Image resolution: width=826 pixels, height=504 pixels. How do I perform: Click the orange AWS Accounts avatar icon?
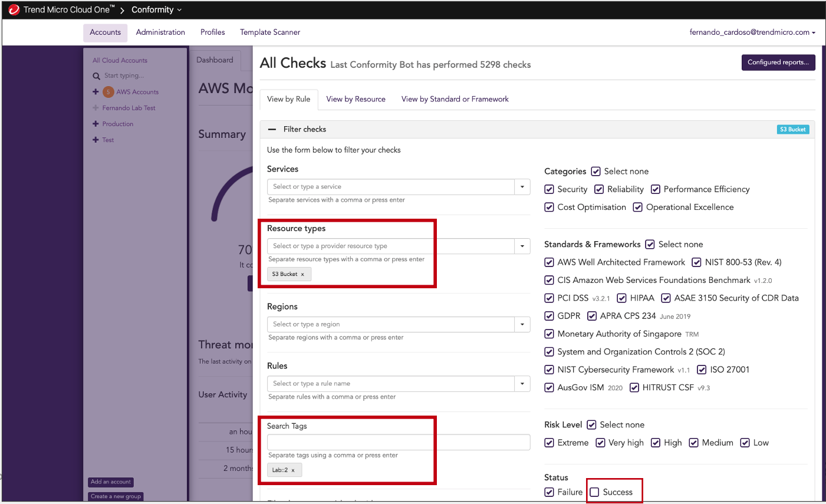point(108,92)
